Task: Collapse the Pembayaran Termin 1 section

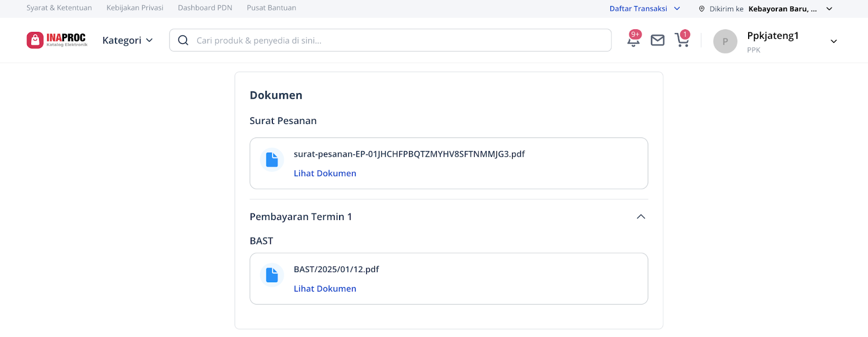Action: [x=641, y=217]
